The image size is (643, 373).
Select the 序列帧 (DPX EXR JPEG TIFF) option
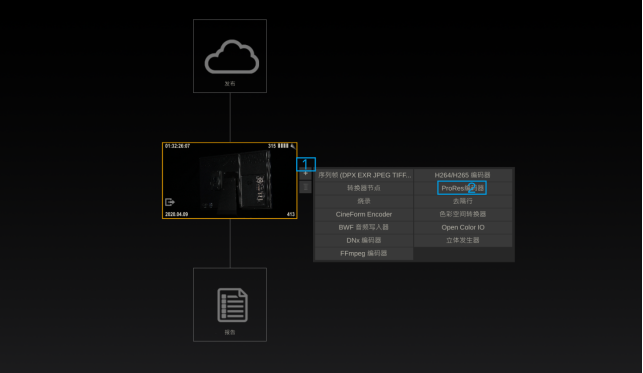(364, 175)
